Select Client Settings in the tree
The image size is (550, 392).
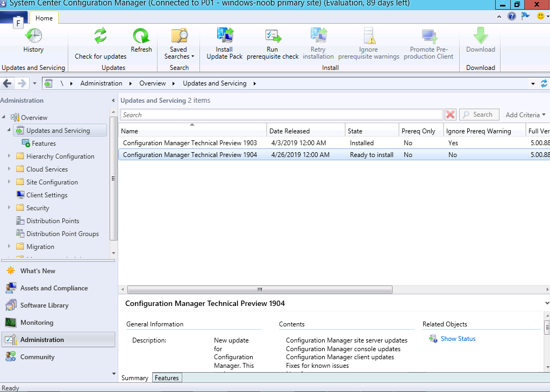pyautogui.click(x=47, y=195)
